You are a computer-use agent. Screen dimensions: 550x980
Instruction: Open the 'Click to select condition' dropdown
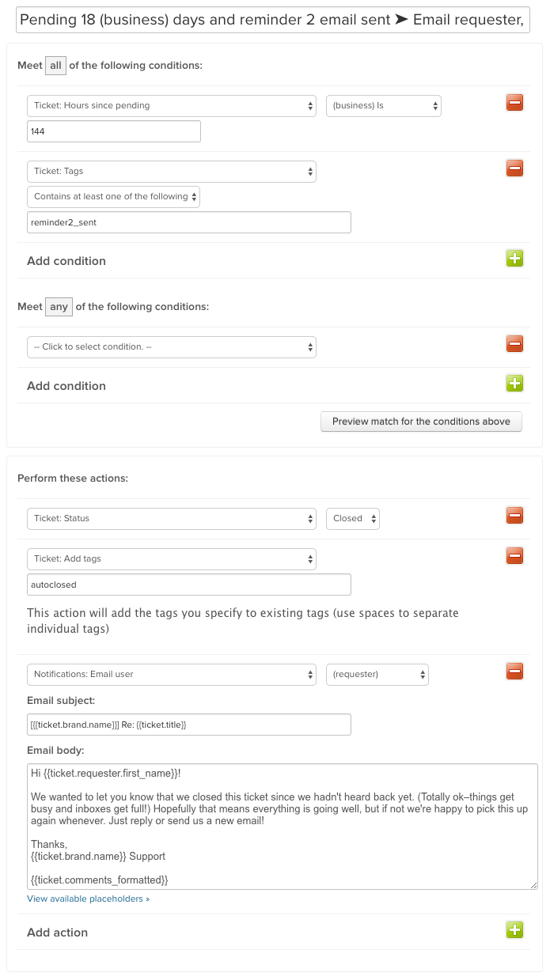[x=172, y=347]
